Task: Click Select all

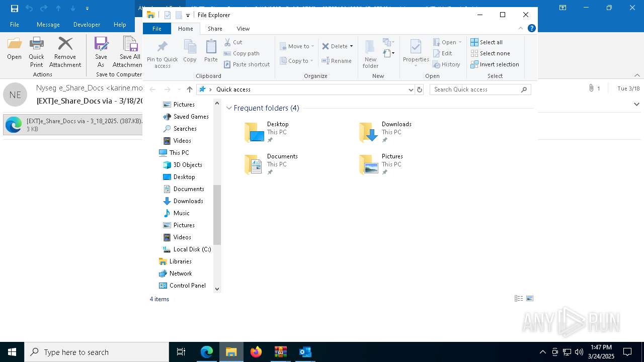Action: pyautogui.click(x=487, y=42)
